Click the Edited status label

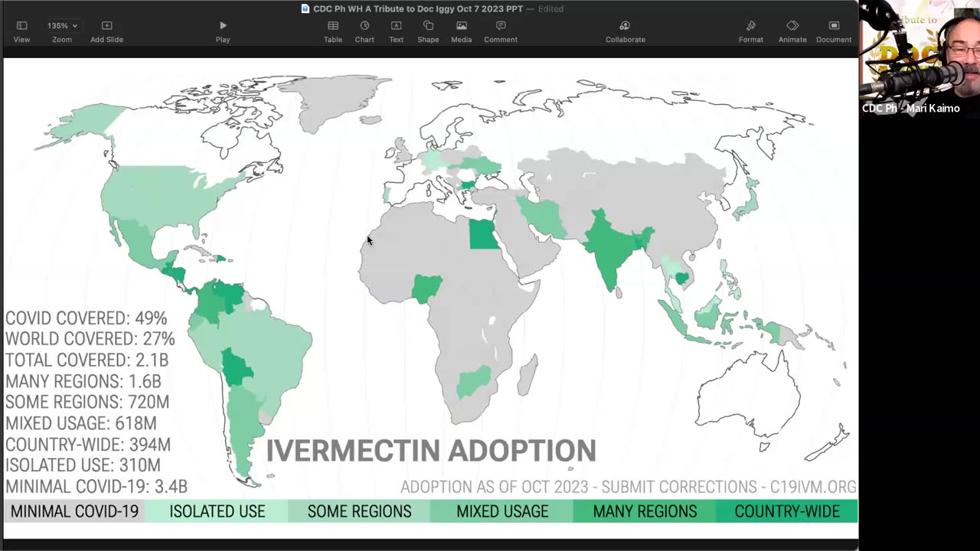(550, 8)
